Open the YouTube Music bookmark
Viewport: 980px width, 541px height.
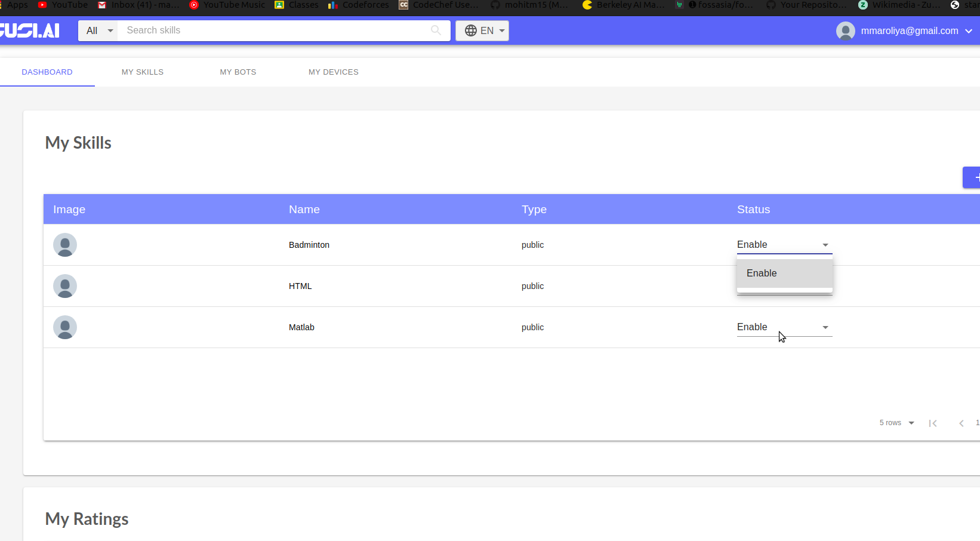(x=226, y=5)
